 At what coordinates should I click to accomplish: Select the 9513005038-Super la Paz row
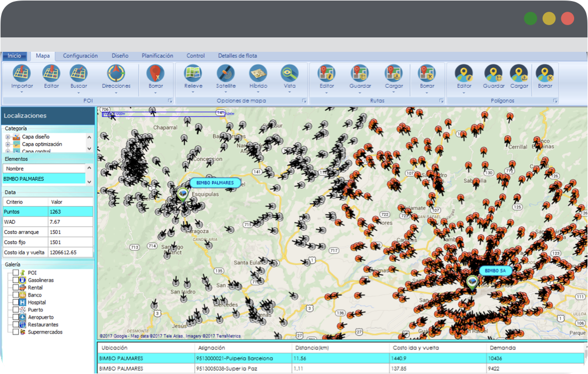coord(341,369)
